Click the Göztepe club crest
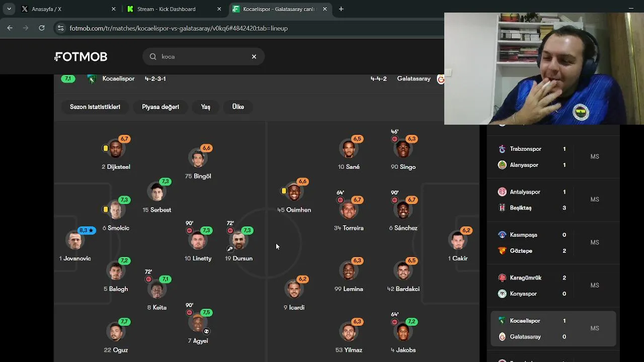Screen dimensions: 644x362 tap(502, 250)
